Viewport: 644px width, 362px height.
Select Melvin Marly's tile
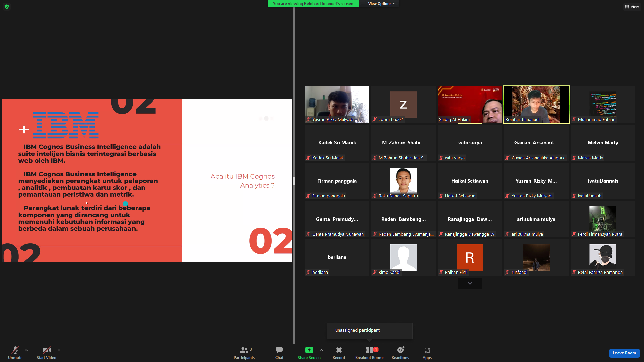click(x=602, y=143)
